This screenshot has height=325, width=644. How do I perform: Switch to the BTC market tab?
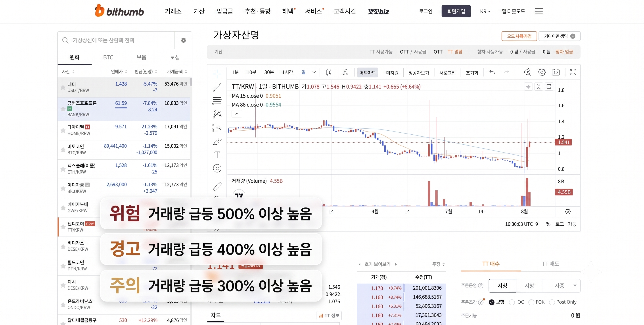(x=108, y=57)
